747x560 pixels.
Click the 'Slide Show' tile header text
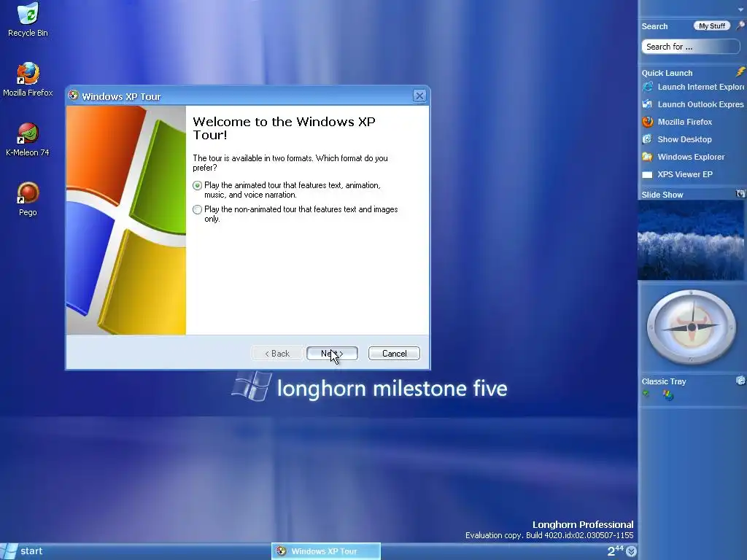pos(662,195)
